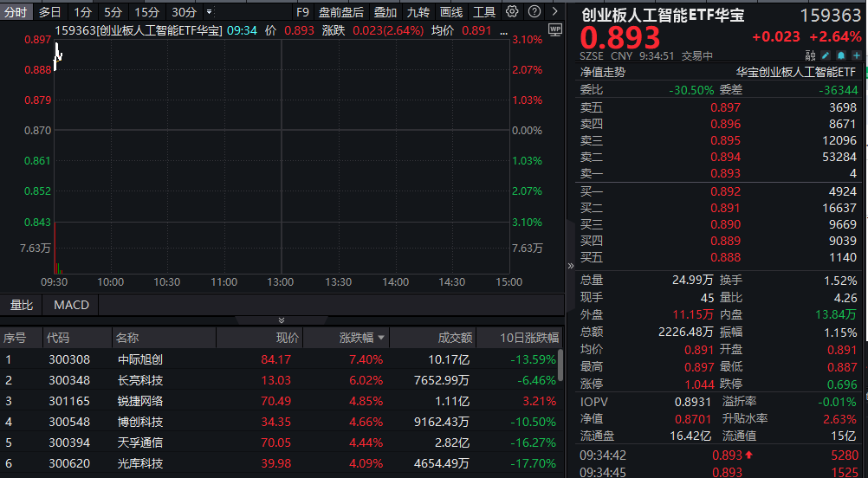The image size is (868, 478).
Task: Open more time periods dropdown after 30分
Action: (x=209, y=12)
